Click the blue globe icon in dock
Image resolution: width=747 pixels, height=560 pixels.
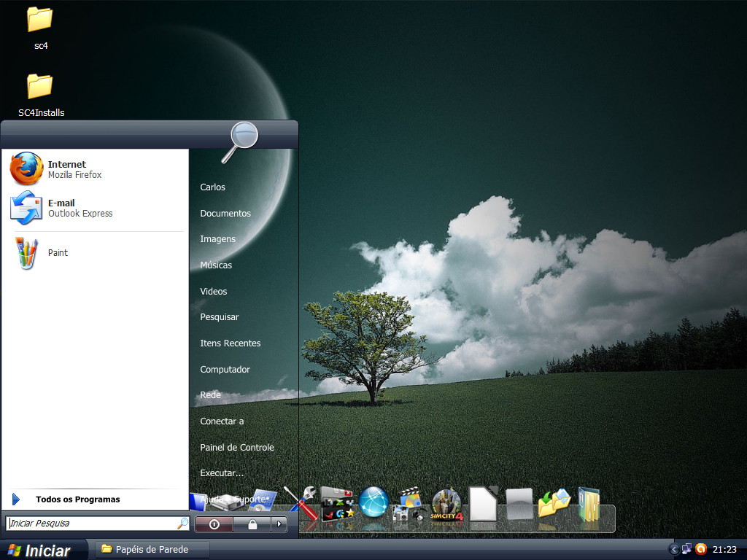[373, 502]
